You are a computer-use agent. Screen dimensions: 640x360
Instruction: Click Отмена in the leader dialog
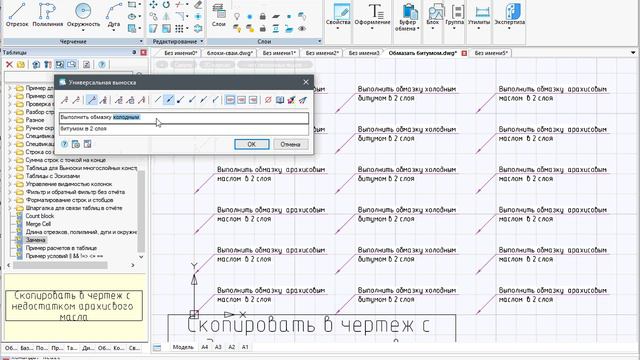[x=290, y=144]
